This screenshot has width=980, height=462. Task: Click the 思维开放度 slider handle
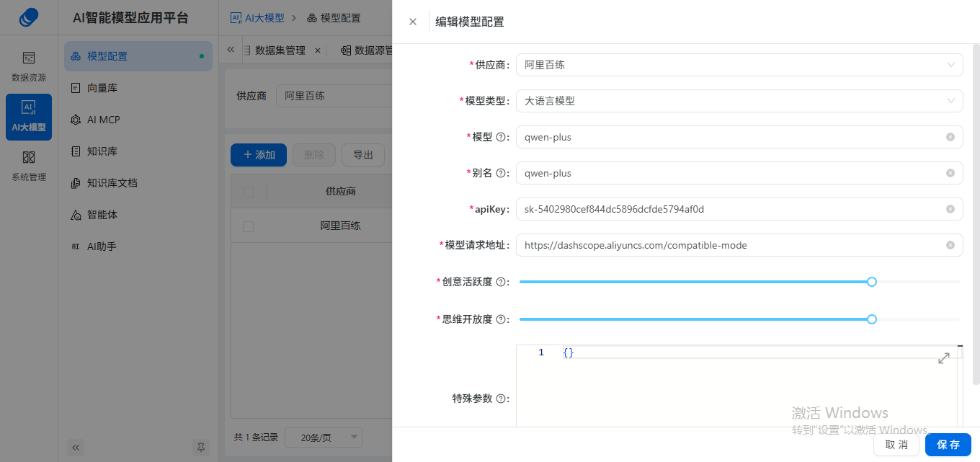tap(872, 319)
